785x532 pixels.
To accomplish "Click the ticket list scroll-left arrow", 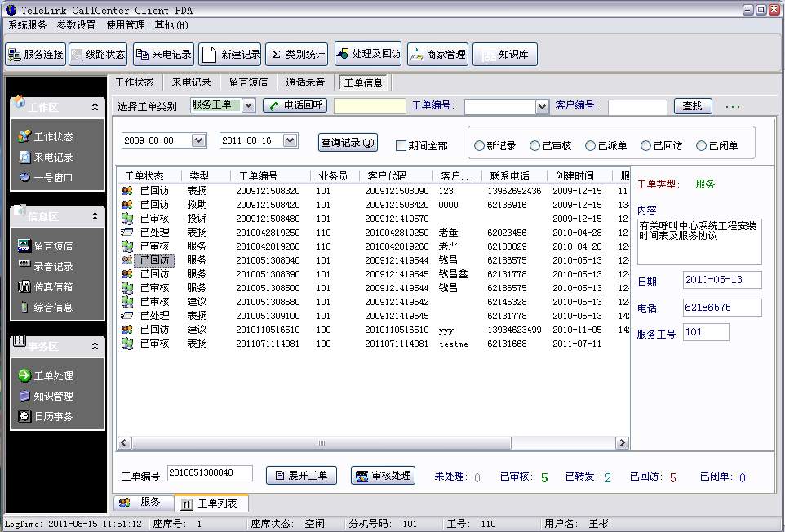I will click(124, 443).
